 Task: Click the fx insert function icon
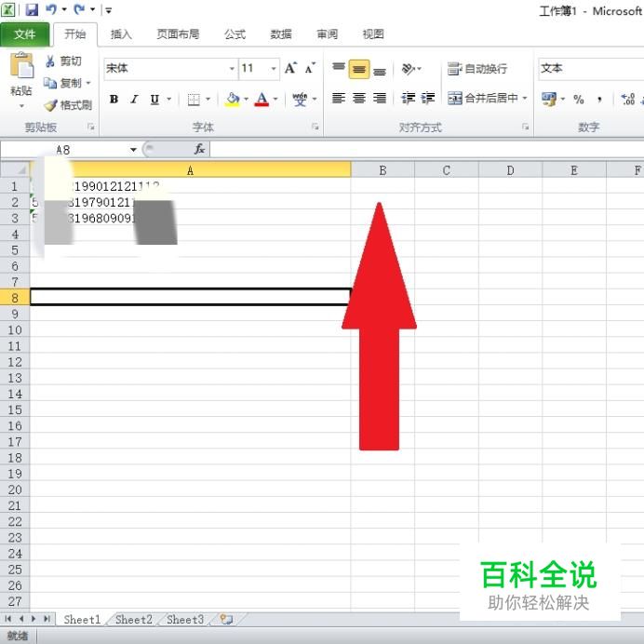pos(199,149)
